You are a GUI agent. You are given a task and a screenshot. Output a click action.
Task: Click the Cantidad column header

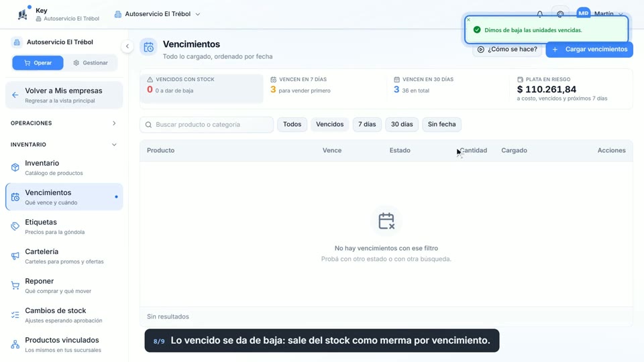(473, 150)
